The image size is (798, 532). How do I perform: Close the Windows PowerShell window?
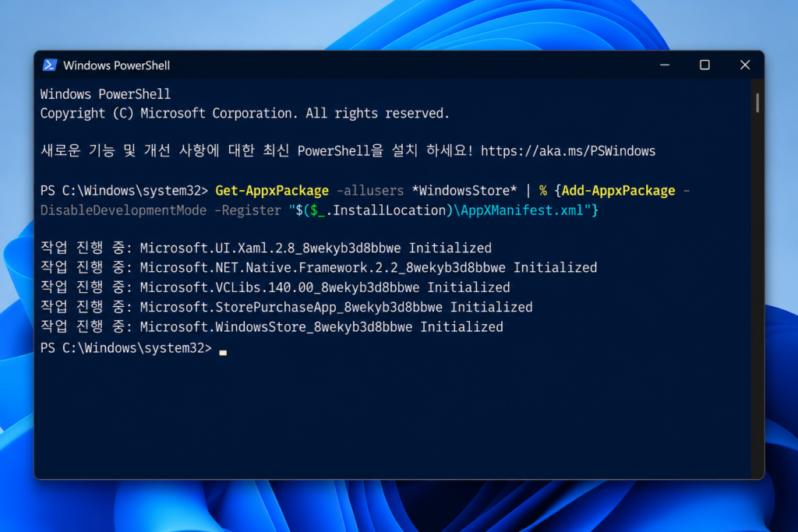pyautogui.click(x=744, y=65)
